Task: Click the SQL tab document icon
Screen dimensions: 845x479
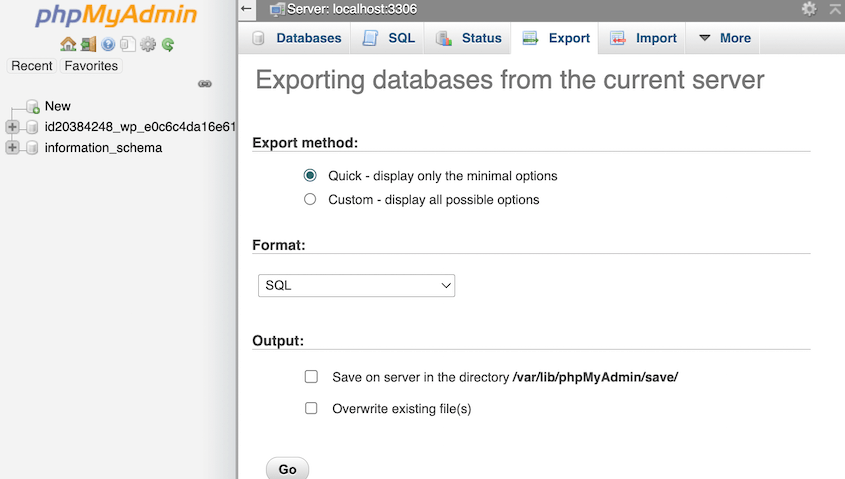Action: coord(370,38)
